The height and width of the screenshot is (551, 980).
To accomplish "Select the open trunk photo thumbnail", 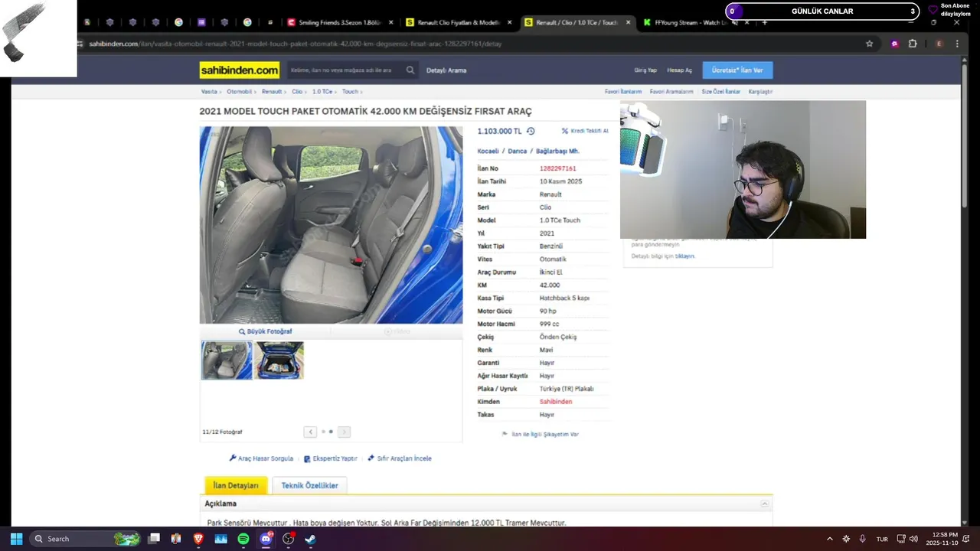I will [279, 360].
